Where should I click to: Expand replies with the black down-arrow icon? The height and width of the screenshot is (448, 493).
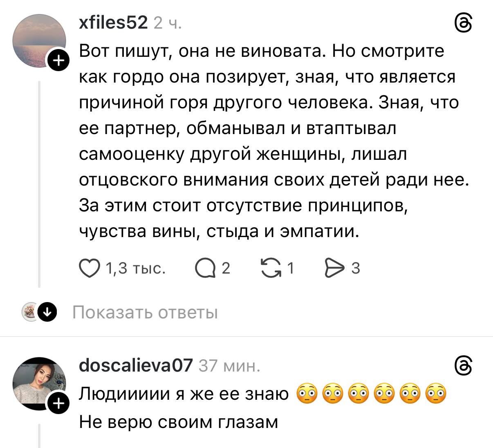click(47, 313)
